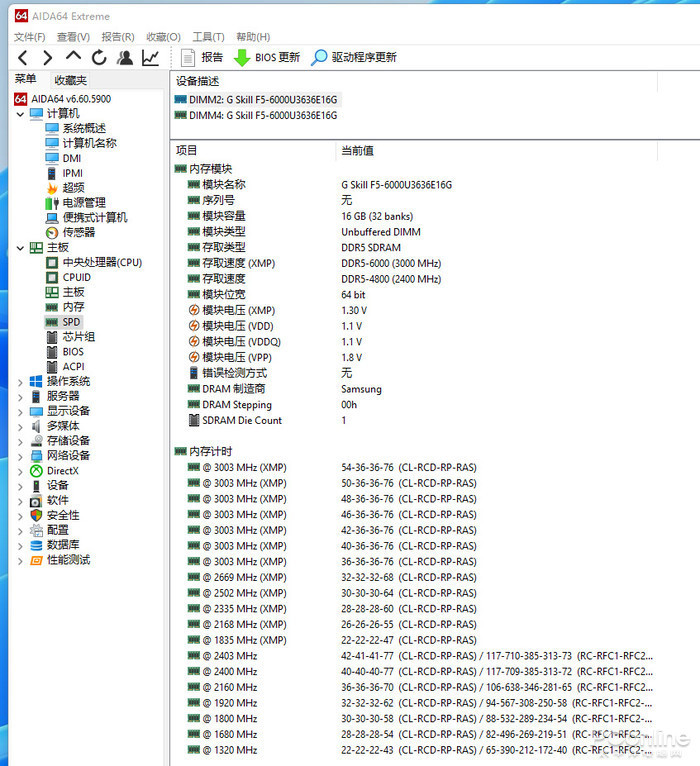Select the 模块电压 (VPP) row
700x766 pixels.
pos(275,358)
